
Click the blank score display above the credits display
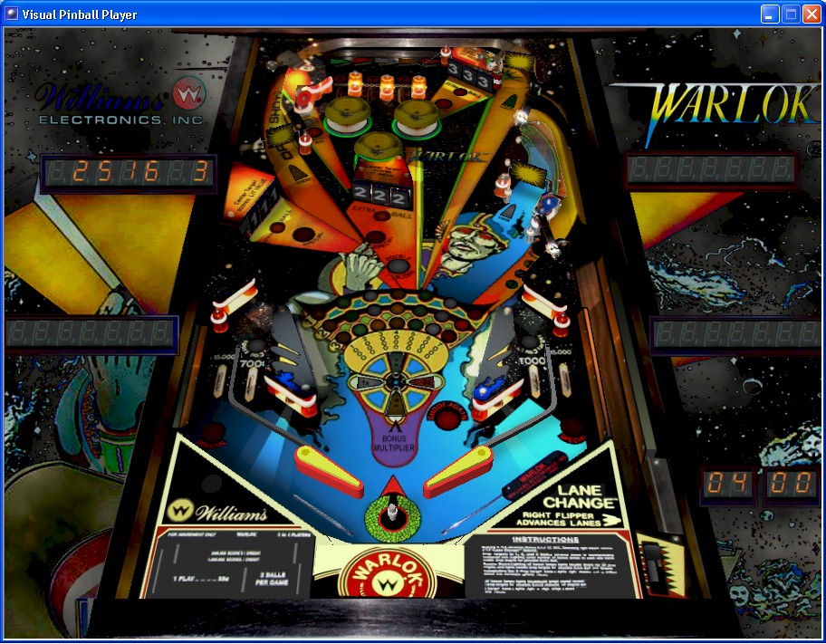point(736,334)
